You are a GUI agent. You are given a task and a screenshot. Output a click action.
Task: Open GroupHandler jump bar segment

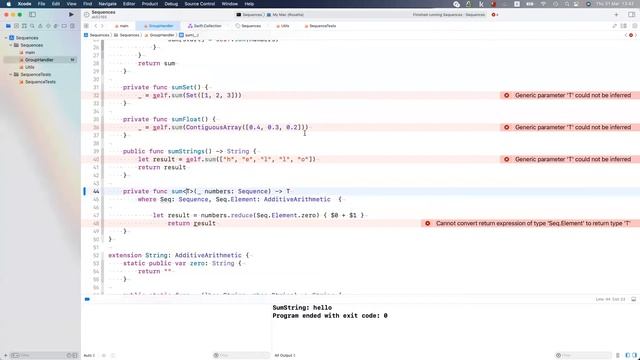pos(160,35)
